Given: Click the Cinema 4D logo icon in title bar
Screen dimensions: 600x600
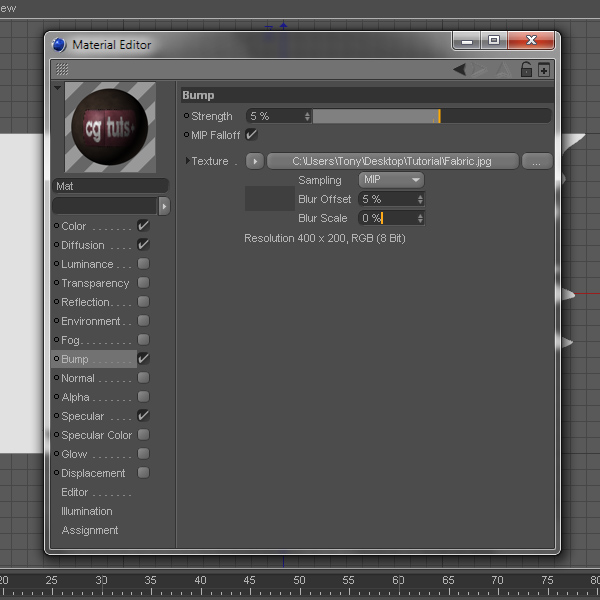Looking at the screenshot, I should tap(59, 45).
